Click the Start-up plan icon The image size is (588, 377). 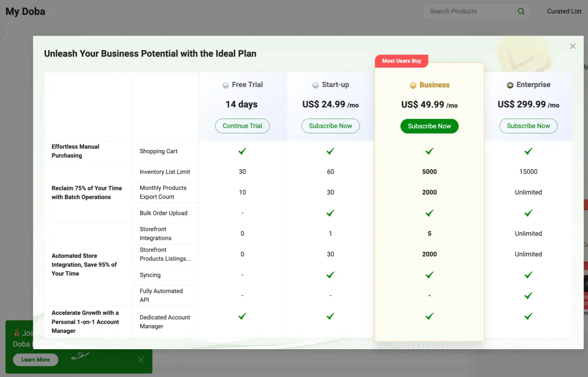pos(316,85)
